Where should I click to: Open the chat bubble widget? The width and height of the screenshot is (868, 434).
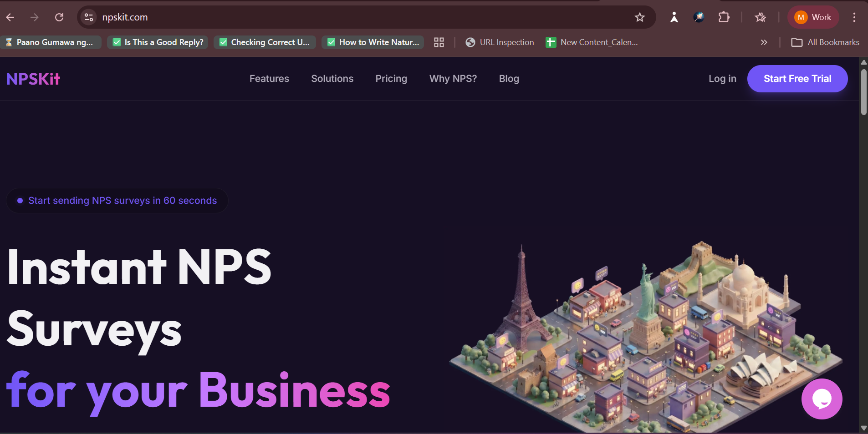click(x=822, y=399)
